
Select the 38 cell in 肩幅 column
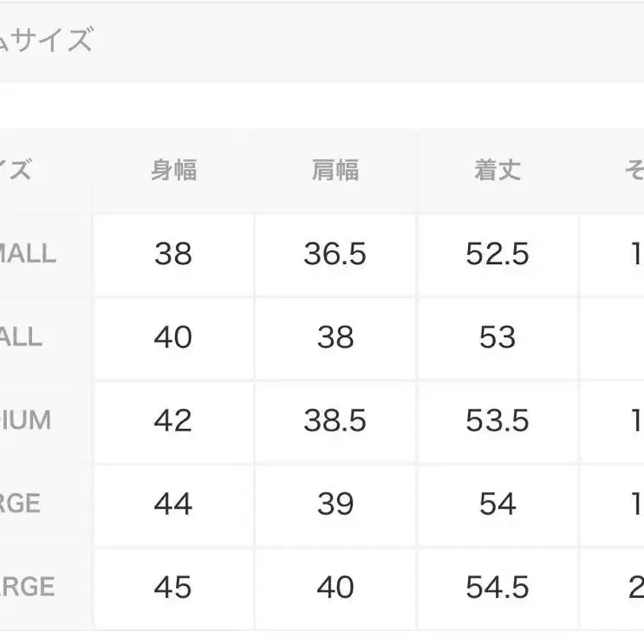[x=335, y=337]
